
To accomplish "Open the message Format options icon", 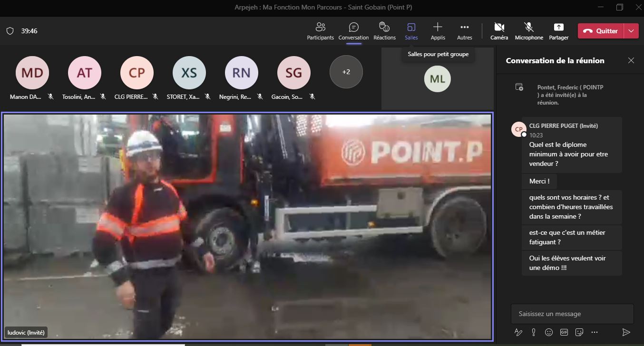I will (x=518, y=332).
